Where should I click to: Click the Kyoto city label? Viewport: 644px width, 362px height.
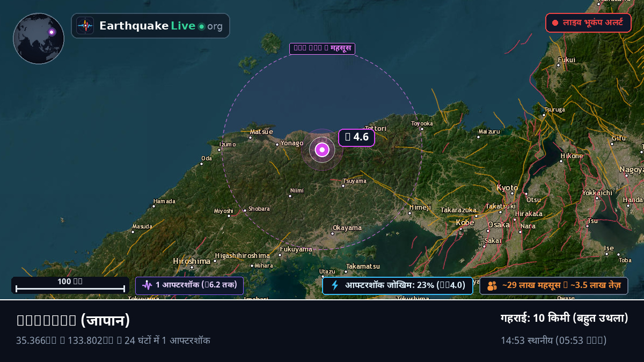point(507,188)
